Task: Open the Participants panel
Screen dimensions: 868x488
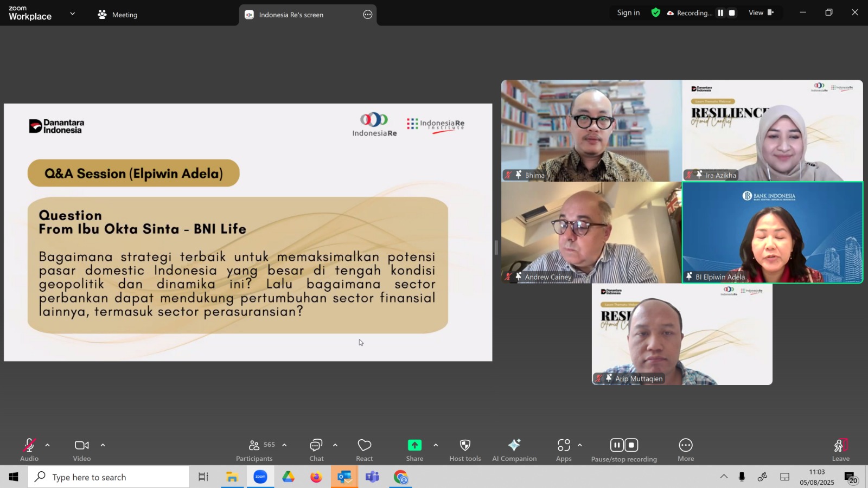Action: pyautogui.click(x=254, y=450)
